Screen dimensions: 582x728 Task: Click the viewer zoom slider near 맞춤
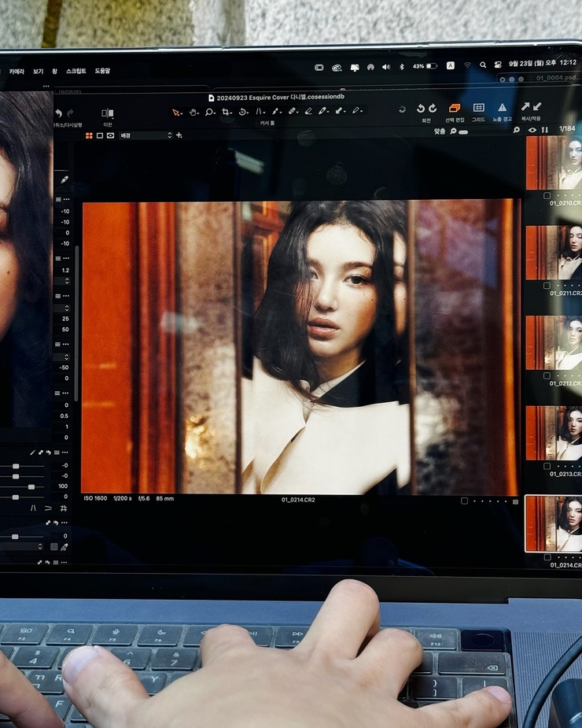(x=463, y=132)
